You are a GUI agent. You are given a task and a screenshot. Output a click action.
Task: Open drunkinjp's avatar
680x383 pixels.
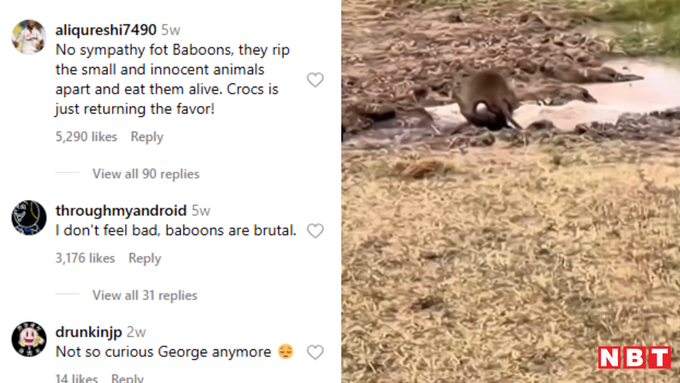[x=29, y=339]
